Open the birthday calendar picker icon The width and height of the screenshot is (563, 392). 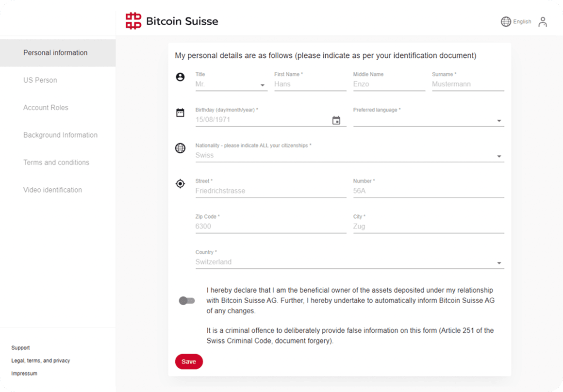pos(336,120)
